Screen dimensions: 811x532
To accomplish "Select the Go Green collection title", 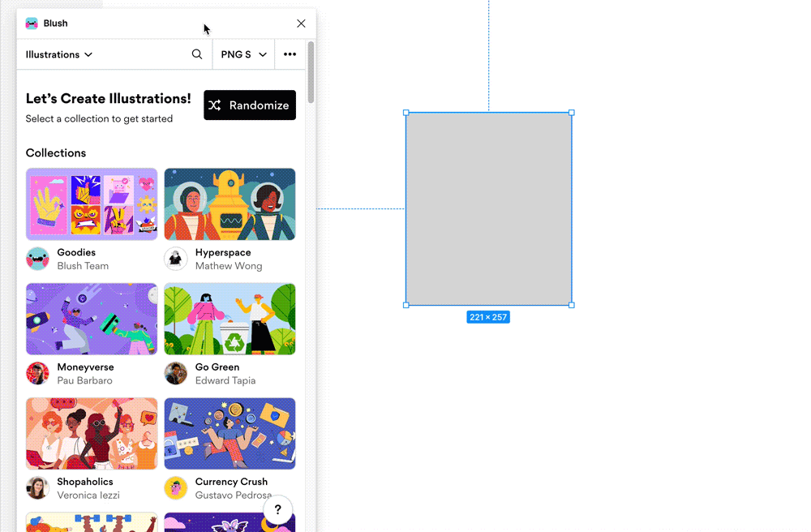I will click(x=217, y=367).
